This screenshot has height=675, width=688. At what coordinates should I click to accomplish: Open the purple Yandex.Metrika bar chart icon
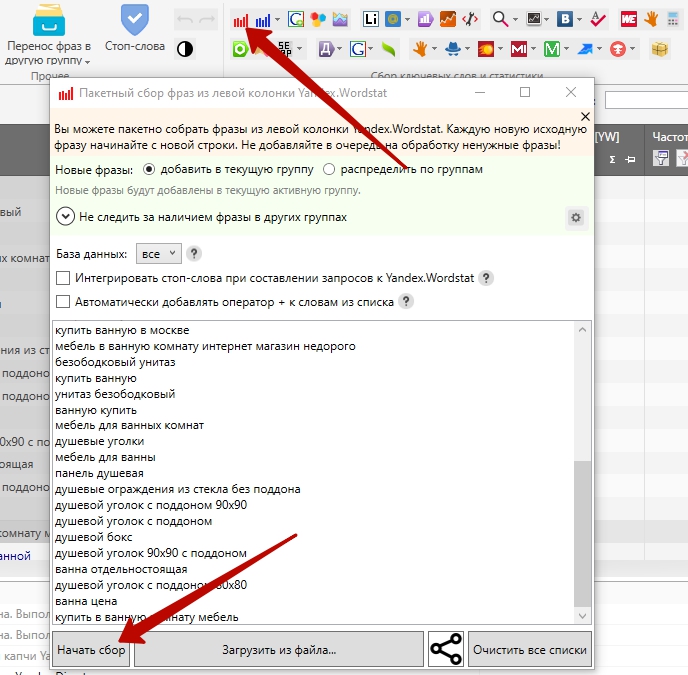point(426,19)
